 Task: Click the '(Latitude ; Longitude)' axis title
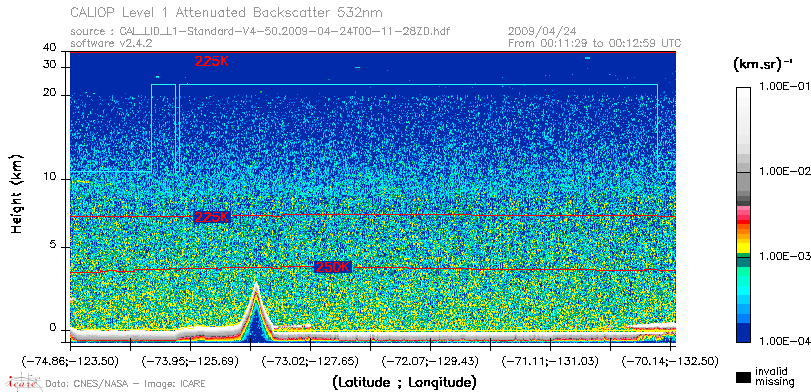pyautogui.click(x=404, y=383)
